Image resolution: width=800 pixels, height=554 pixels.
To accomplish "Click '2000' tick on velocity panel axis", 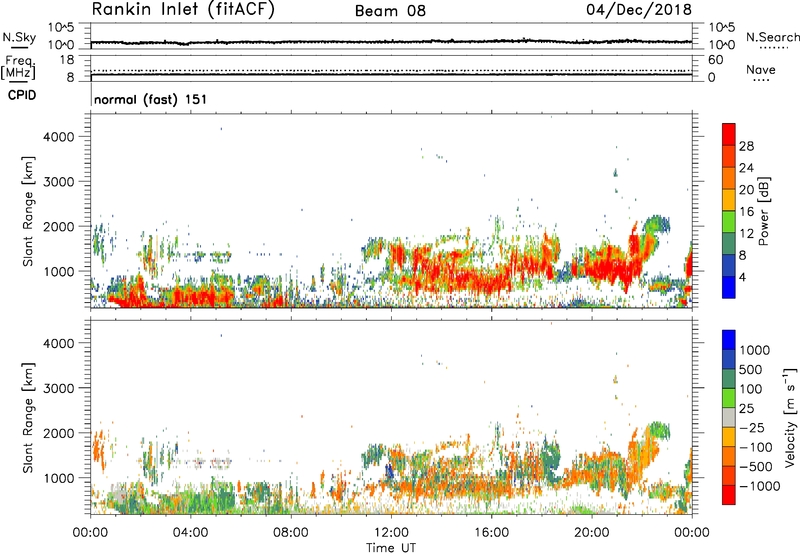I will 58,433.
